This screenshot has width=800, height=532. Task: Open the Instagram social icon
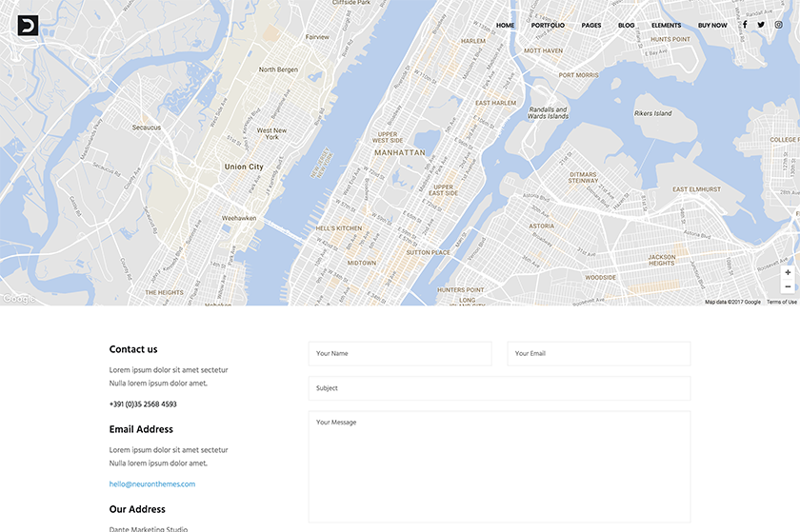779,25
